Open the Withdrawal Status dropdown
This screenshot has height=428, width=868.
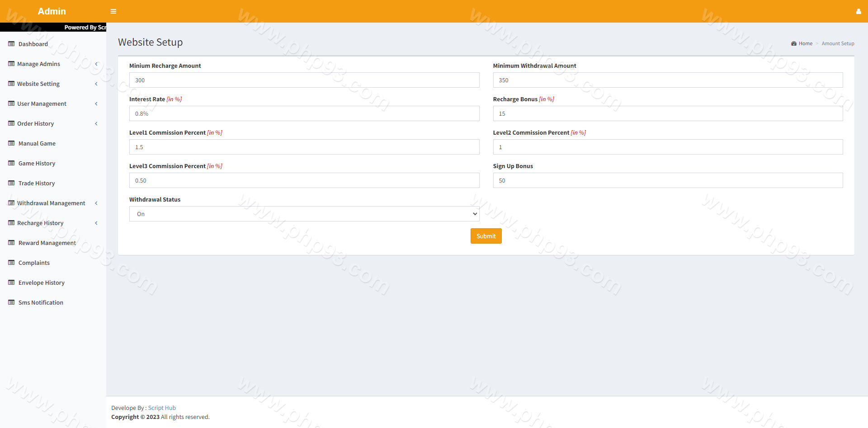point(304,214)
